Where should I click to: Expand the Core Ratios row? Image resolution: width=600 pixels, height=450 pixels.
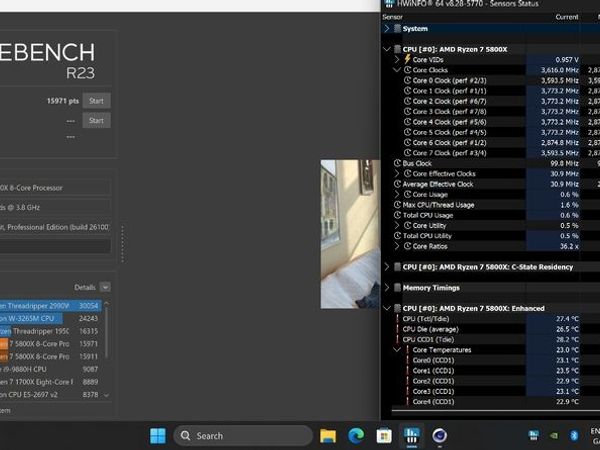pyautogui.click(x=397, y=246)
